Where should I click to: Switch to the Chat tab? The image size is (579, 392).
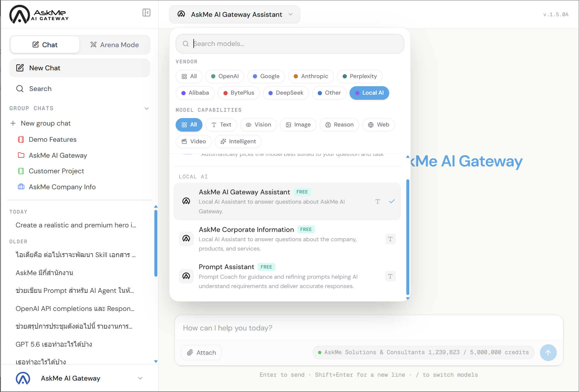pos(45,45)
